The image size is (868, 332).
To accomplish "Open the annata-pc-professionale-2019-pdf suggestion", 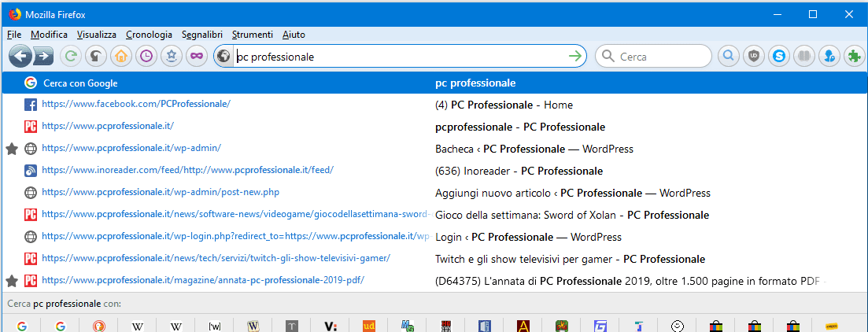I will coord(202,280).
